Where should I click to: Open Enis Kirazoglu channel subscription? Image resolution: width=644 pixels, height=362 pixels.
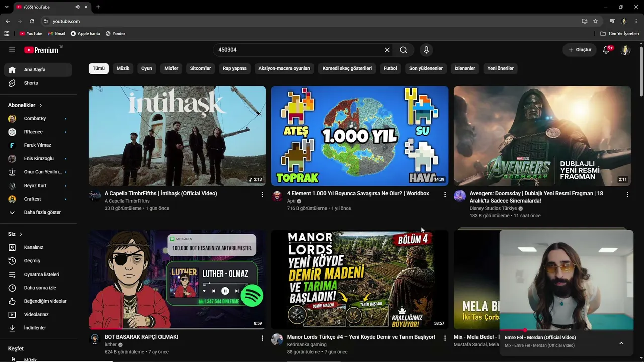[38, 159]
